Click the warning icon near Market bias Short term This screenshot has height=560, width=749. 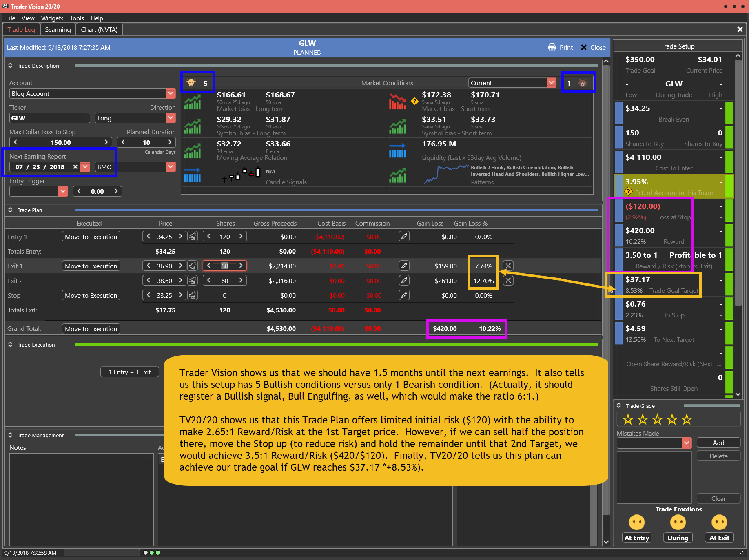414,101
